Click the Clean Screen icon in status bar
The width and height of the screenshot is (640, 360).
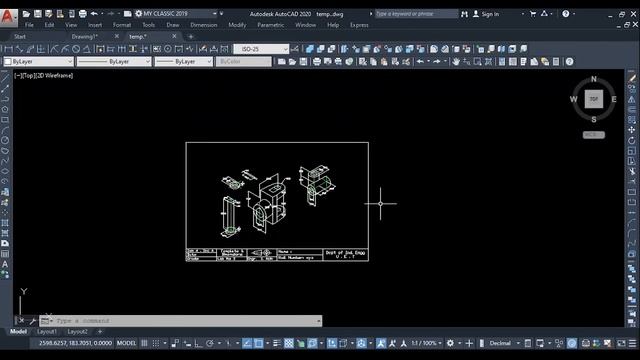pyautogui.click(x=621, y=343)
